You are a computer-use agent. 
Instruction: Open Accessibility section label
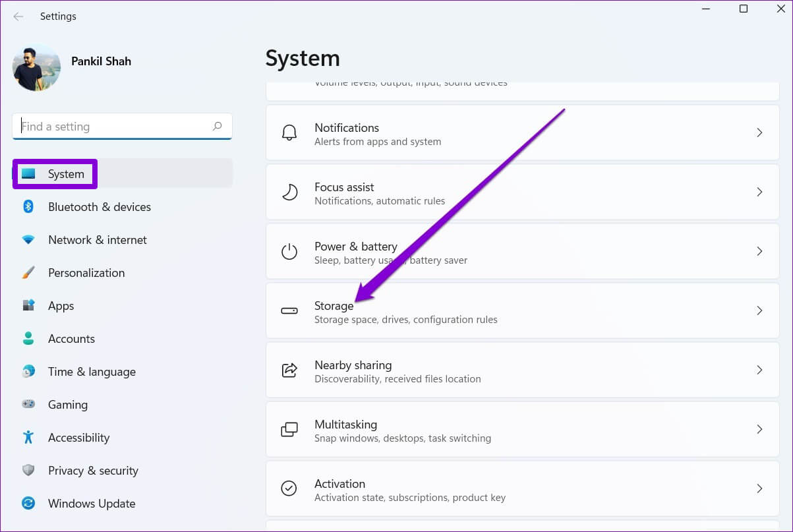(x=78, y=438)
